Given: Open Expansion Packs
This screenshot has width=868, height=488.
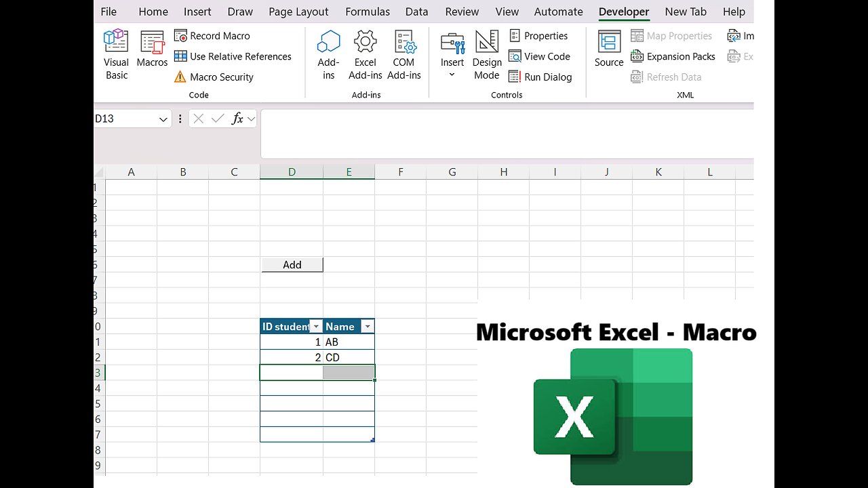Looking at the screenshot, I should (673, 56).
